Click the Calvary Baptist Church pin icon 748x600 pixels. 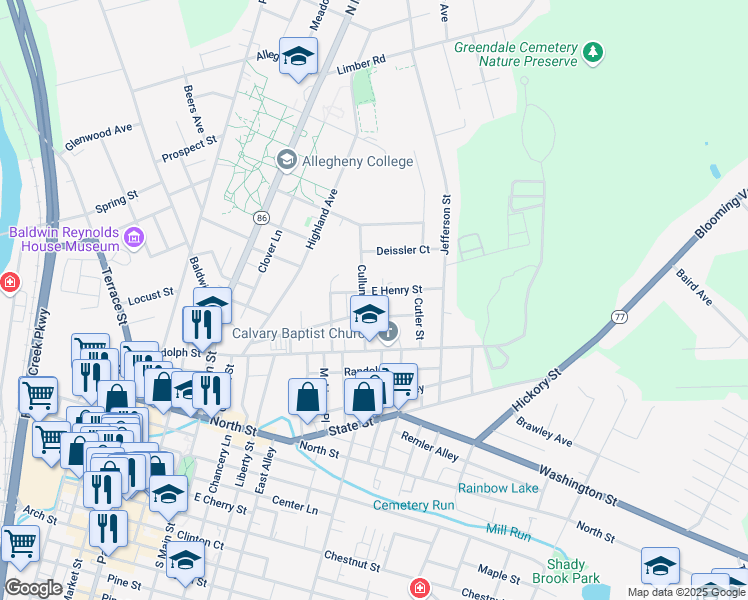(389, 332)
